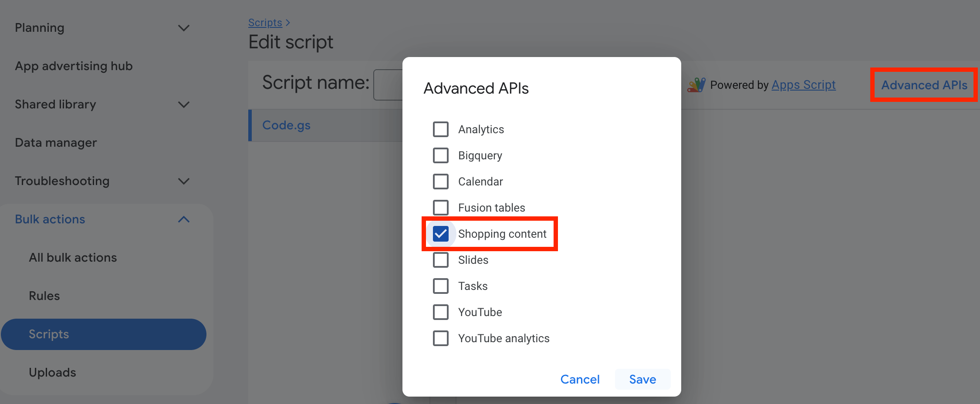Select the Fusion tables checkbox
Viewport: 980px width, 404px height.
[440, 208]
